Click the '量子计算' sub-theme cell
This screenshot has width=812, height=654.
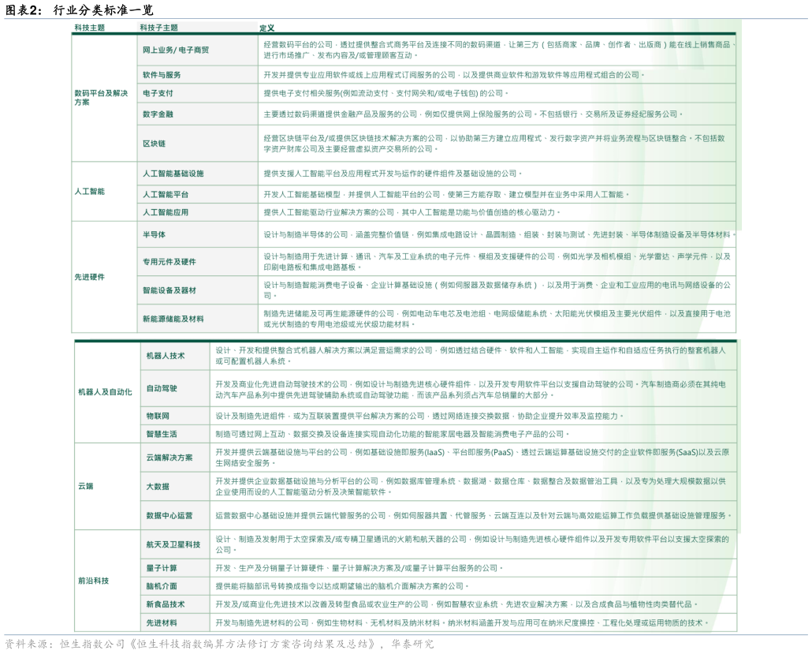point(175,568)
